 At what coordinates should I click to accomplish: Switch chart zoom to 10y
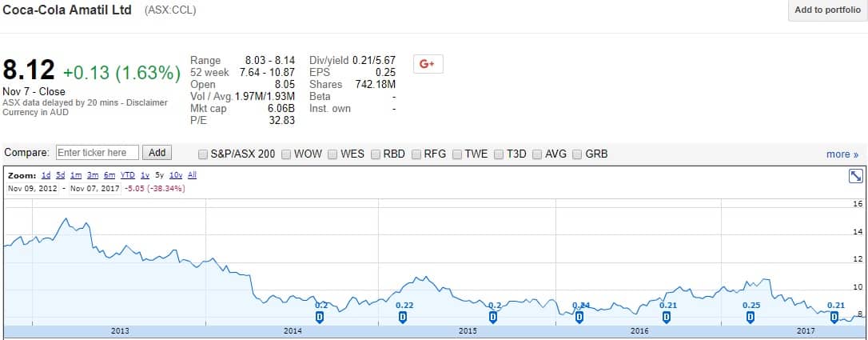[x=176, y=174]
